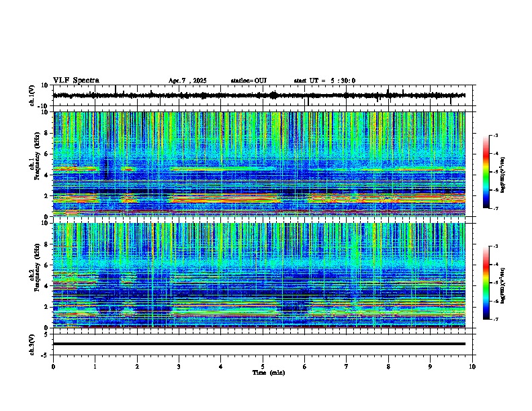Click time axis tick label "9"
Image resolution: width=532 pixels, height=411 pixels.
tap(430, 367)
